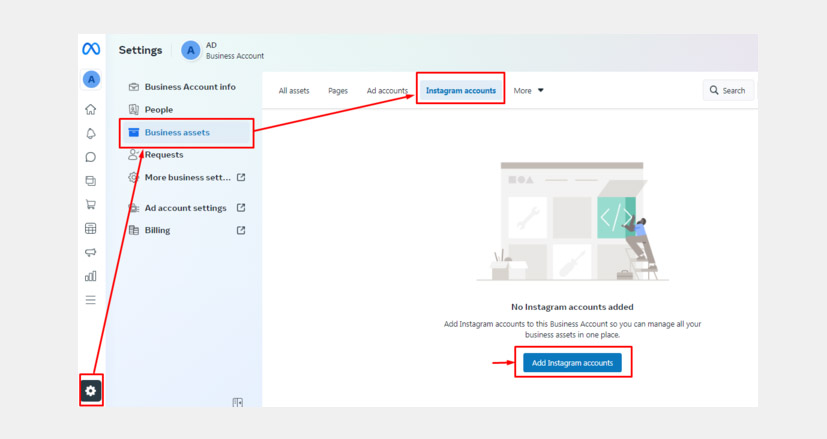Click external link icon beside Billing

point(241,230)
